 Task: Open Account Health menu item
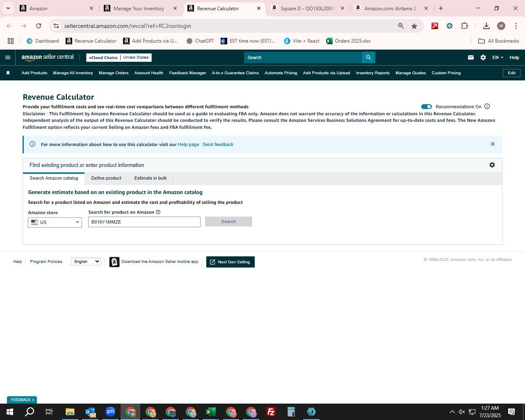[x=149, y=73]
